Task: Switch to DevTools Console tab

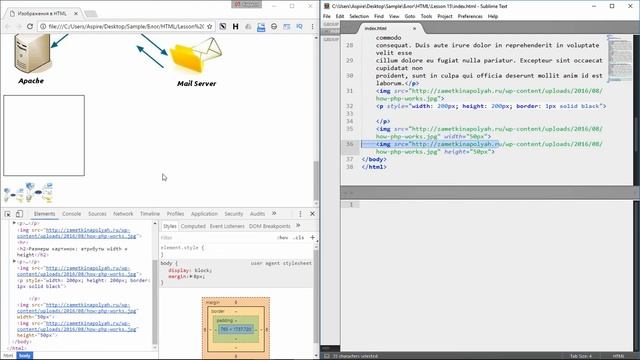Action: (71, 214)
